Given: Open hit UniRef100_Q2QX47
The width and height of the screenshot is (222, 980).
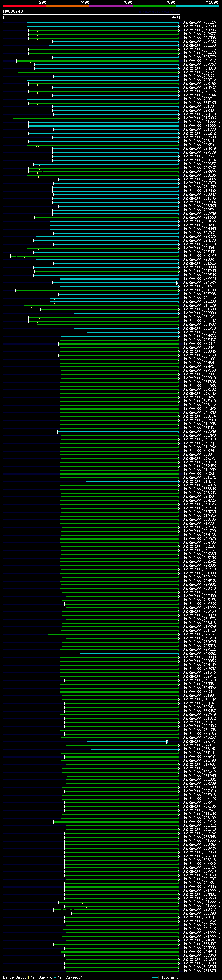Looking at the screenshot, I should click(x=199, y=910).
